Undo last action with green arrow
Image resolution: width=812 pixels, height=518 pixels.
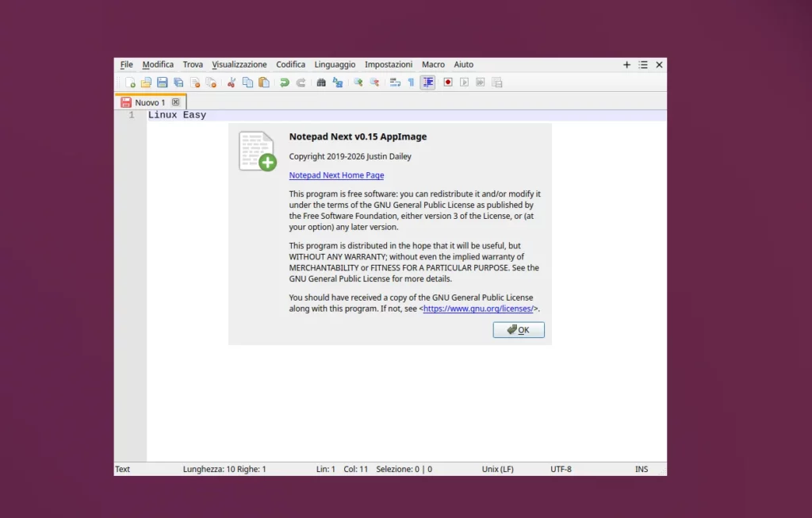click(x=285, y=82)
